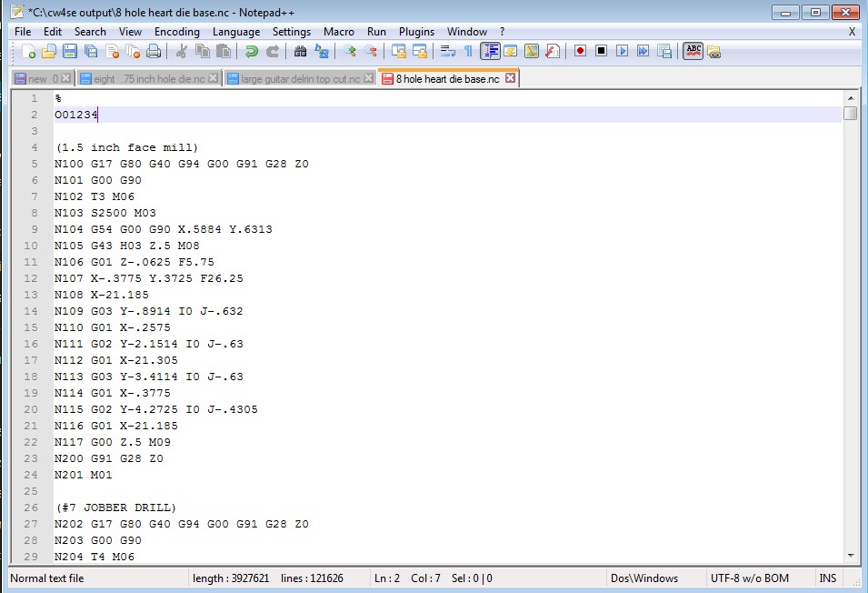Toggle the ABC spell check button
Viewport: 868px width, 593px height.
[x=693, y=52]
